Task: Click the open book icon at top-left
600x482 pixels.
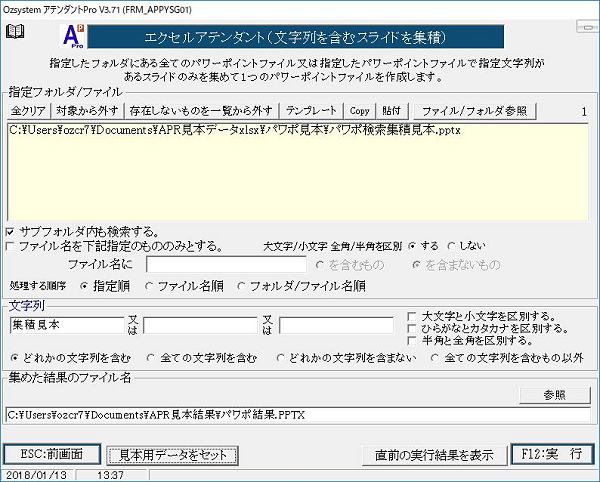Action: 14,32
